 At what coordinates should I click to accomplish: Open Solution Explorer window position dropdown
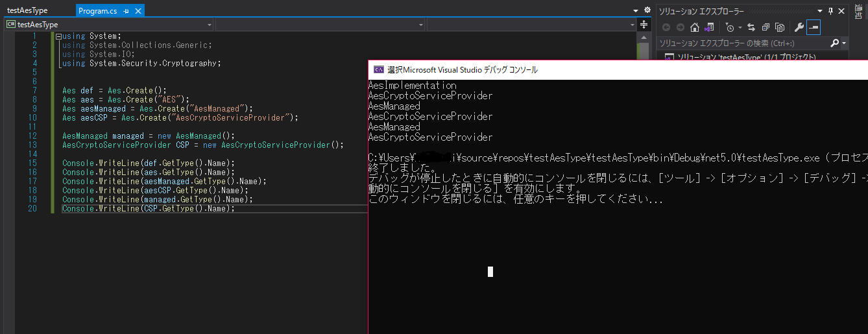[x=821, y=11]
